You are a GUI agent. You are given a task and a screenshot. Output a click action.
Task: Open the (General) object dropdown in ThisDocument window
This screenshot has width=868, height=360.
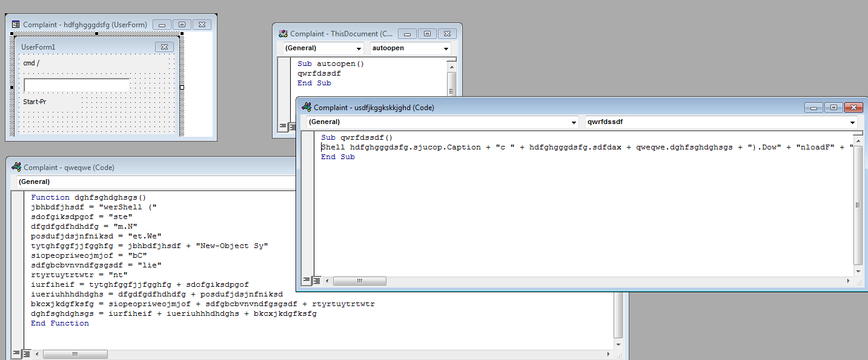359,48
